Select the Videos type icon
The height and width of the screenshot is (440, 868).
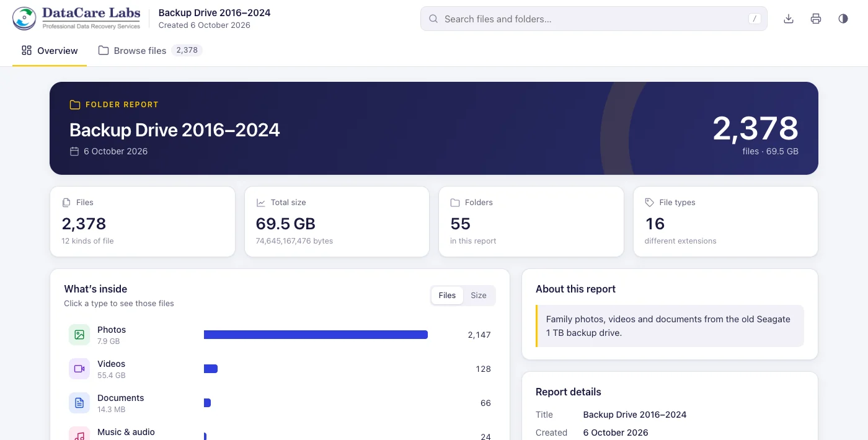click(79, 369)
